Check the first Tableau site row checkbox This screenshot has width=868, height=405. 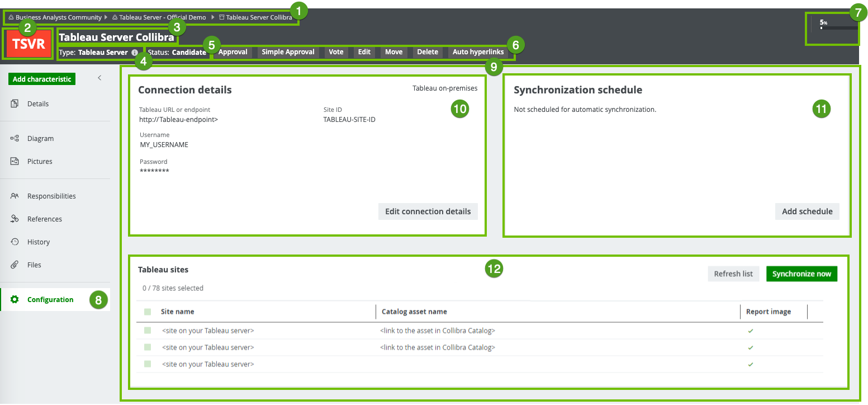click(148, 331)
